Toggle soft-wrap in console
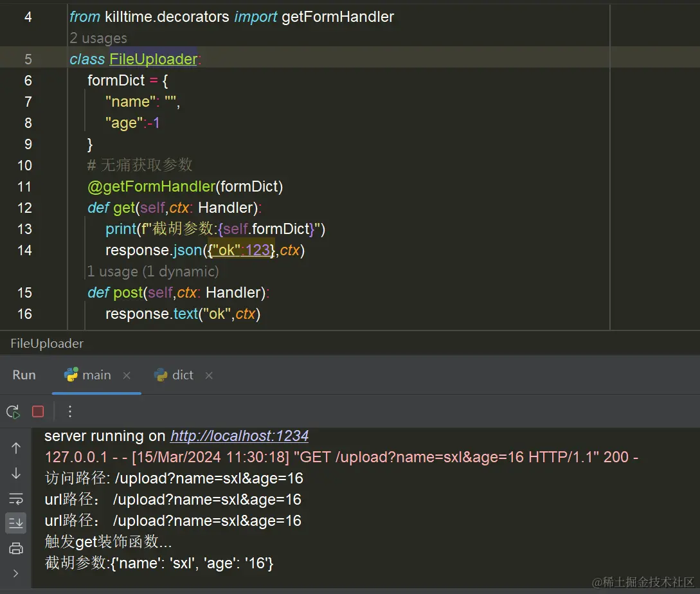 tap(16, 498)
